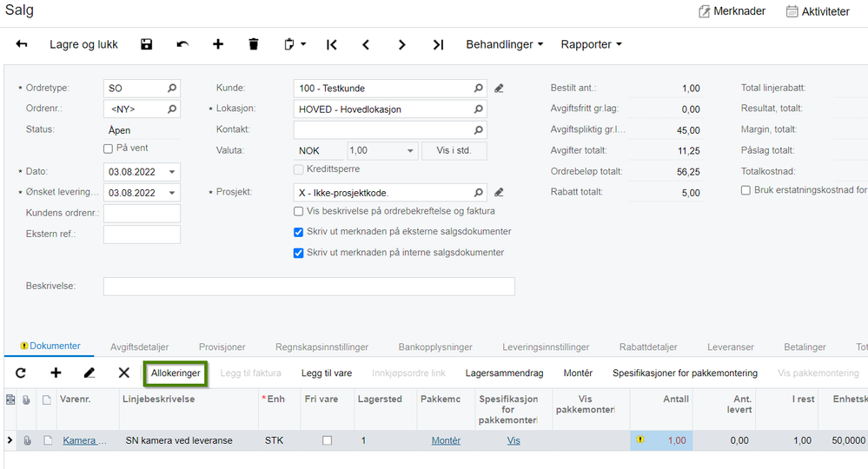Open the clipboard dropdown arrow

click(x=303, y=43)
